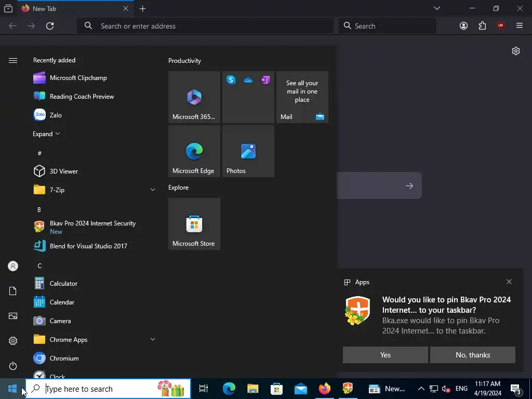Dismiss the Apps pin notification
Image resolution: width=532 pixels, height=399 pixels.
point(509,282)
